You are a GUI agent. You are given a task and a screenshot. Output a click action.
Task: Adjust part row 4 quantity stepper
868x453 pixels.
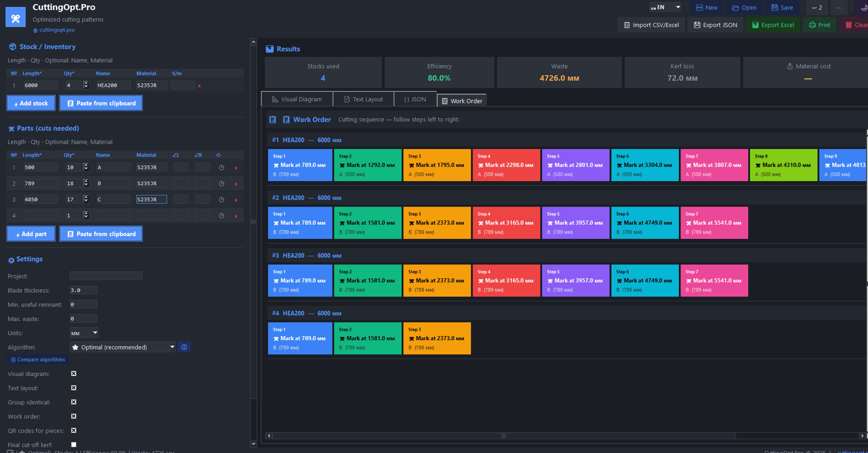point(86,215)
